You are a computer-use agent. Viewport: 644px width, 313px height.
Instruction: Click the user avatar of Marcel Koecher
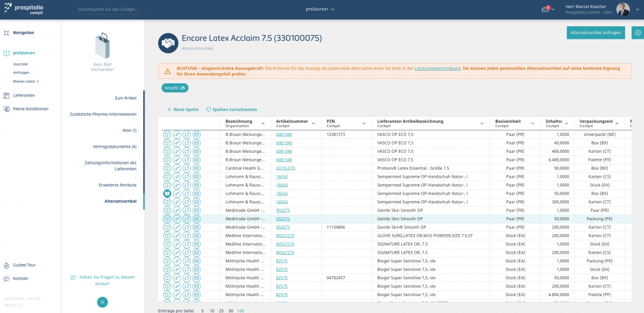(623, 9)
